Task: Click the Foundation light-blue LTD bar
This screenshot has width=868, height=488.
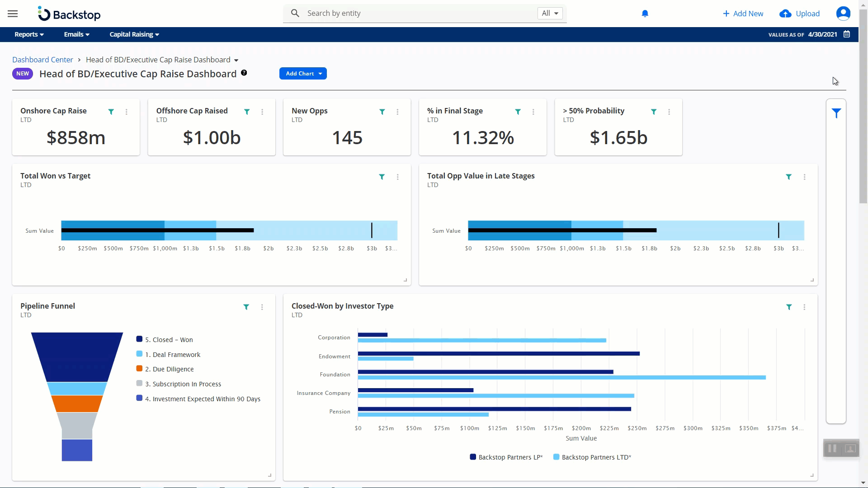Action: pos(561,377)
